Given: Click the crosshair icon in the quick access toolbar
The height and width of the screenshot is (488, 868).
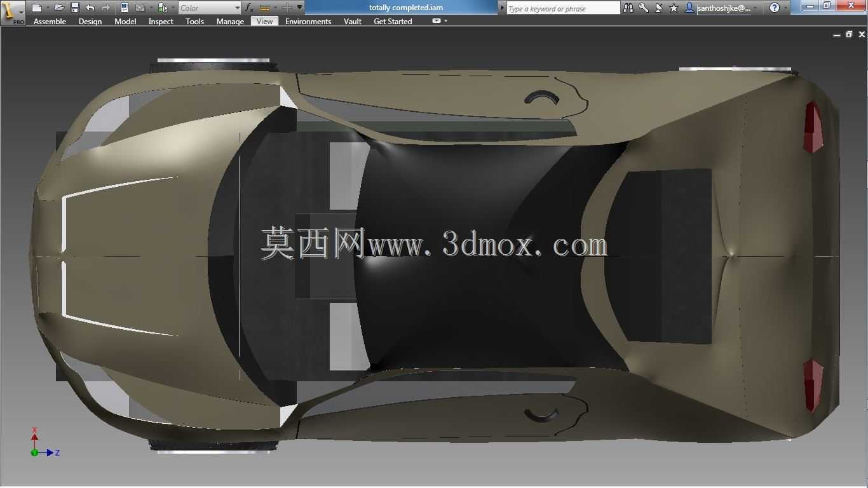Looking at the screenshot, I should (287, 8).
